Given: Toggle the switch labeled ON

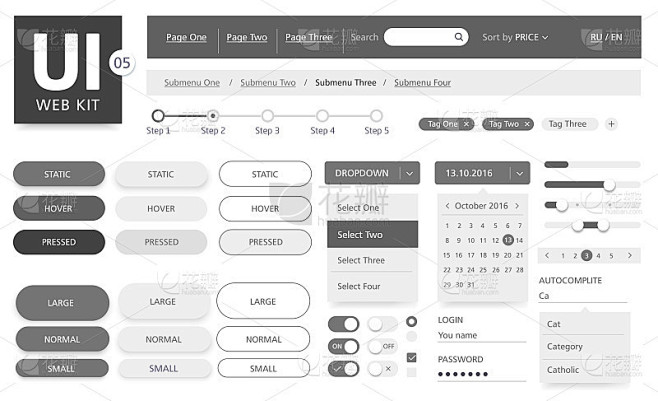Looking at the screenshot, I should click(344, 346).
